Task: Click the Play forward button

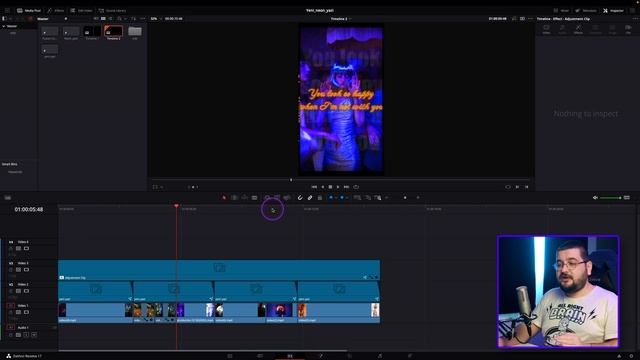Action: pyautogui.click(x=338, y=187)
